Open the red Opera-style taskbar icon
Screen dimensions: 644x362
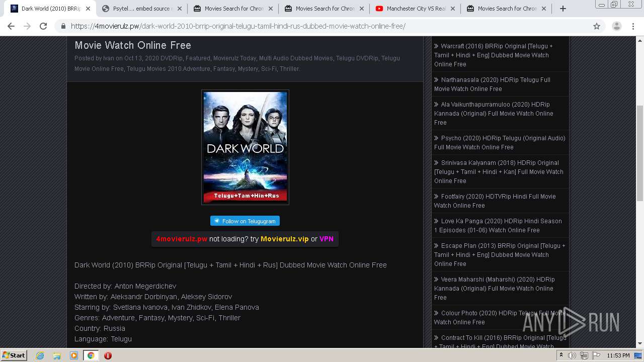coord(108,355)
